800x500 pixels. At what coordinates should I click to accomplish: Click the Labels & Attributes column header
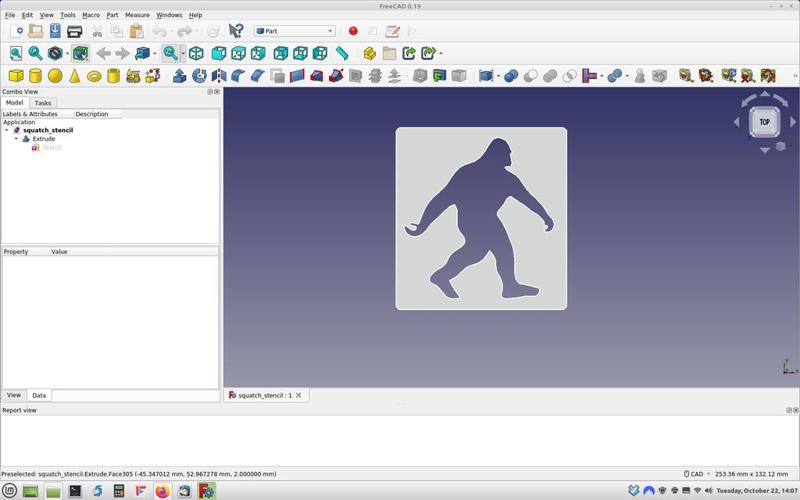coord(30,114)
